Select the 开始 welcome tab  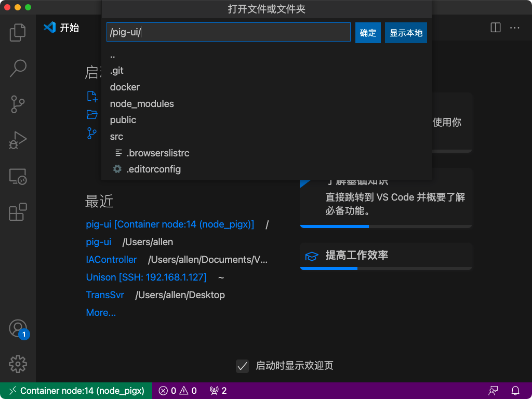(x=70, y=28)
